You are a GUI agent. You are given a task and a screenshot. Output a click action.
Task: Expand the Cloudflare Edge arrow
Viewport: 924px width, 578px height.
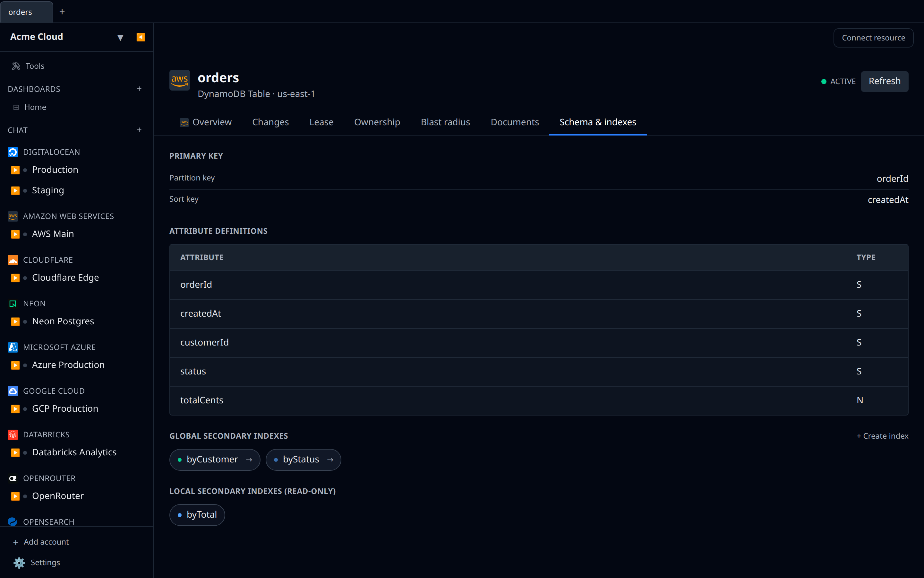[x=15, y=277]
